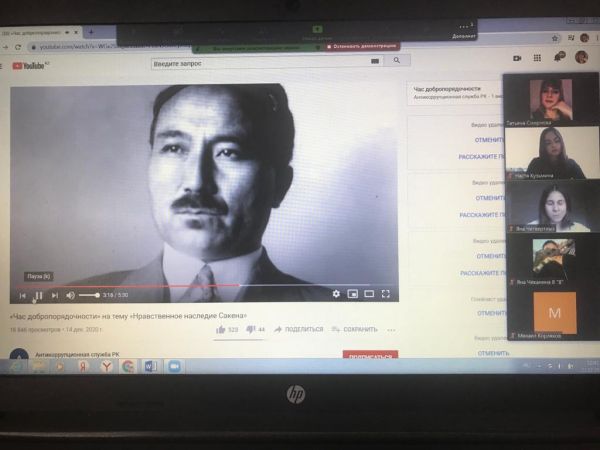Enter full screen video mode
Screen dimensions: 600x450
tap(386, 294)
